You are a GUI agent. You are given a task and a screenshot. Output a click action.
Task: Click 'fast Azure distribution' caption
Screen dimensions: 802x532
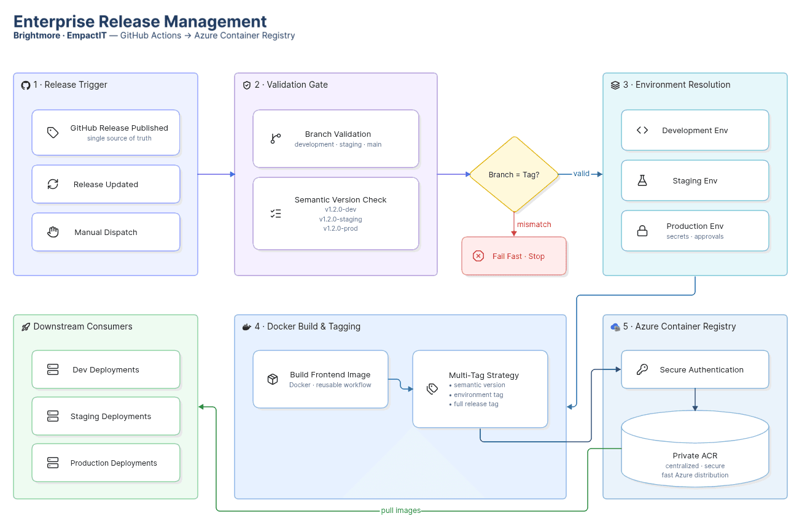[695, 476]
